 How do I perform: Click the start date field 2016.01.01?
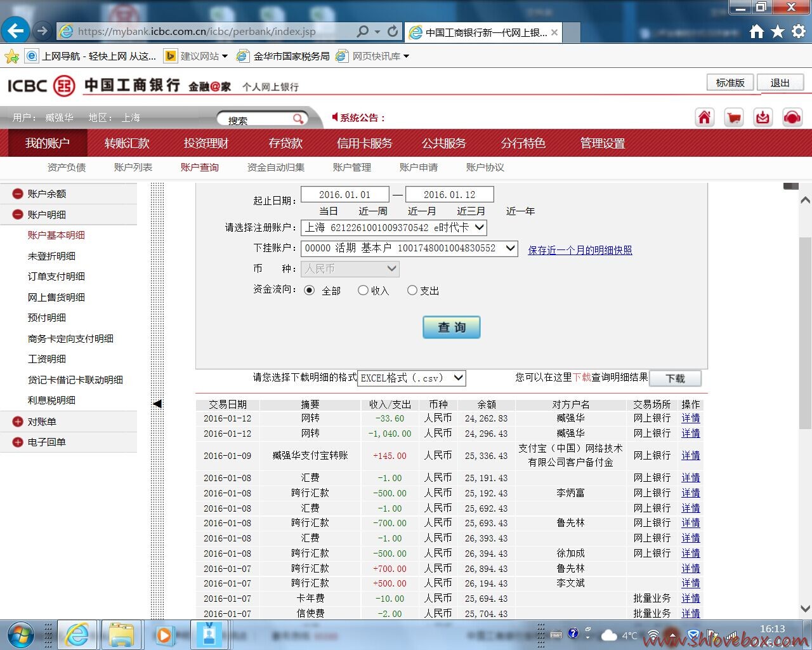345,195
